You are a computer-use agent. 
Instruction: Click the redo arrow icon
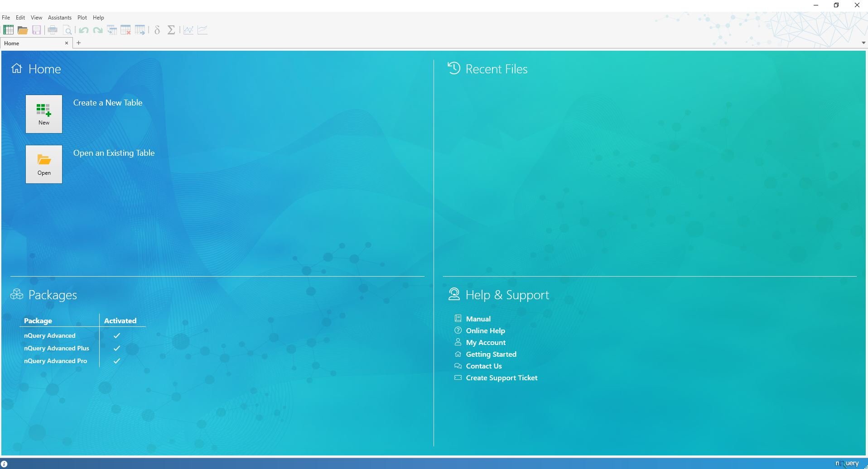[x=97, y=30]
